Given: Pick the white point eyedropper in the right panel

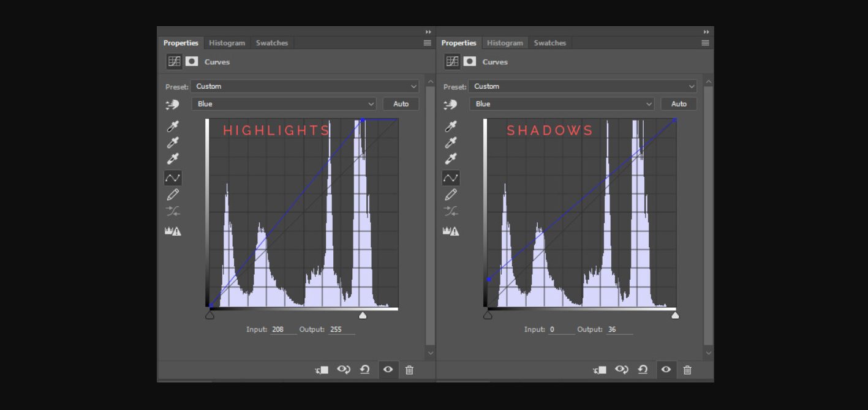Looking at the screenshot, I should pyautogui.click(x=451, y=158).
